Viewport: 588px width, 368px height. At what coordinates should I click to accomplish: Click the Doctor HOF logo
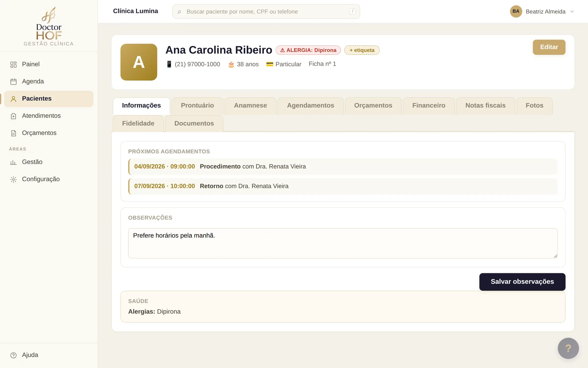point(49,26)
